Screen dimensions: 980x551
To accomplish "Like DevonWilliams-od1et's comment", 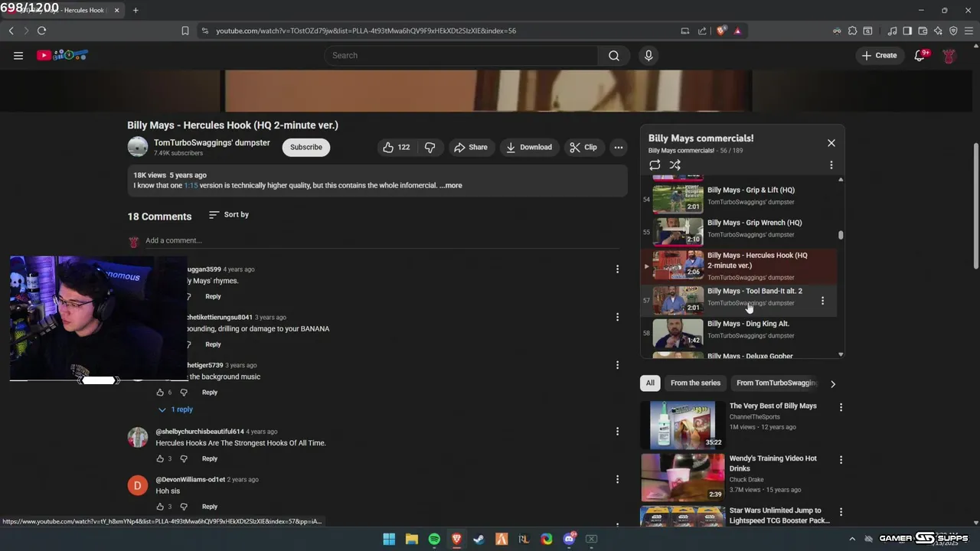I will coord(160,507).
